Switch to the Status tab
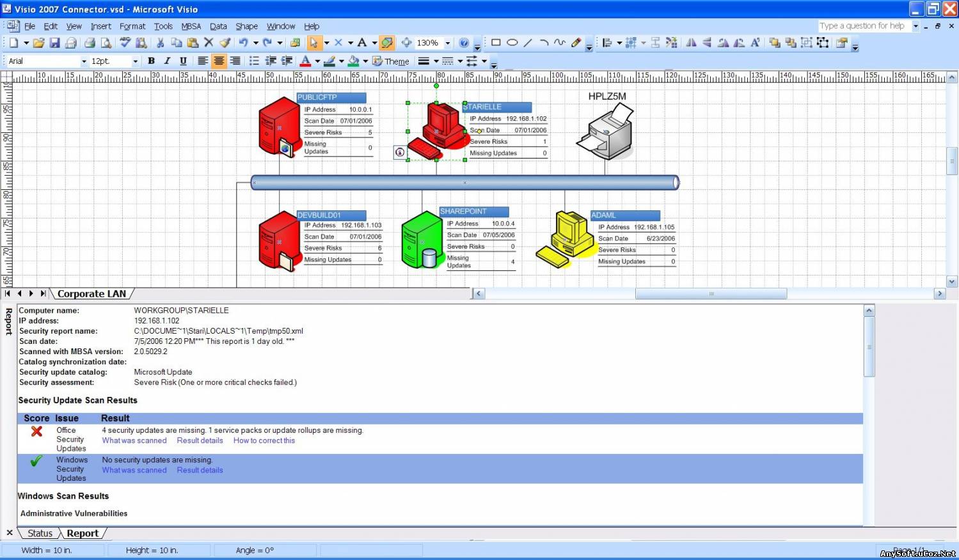959x560 pixels. [40, 533]
